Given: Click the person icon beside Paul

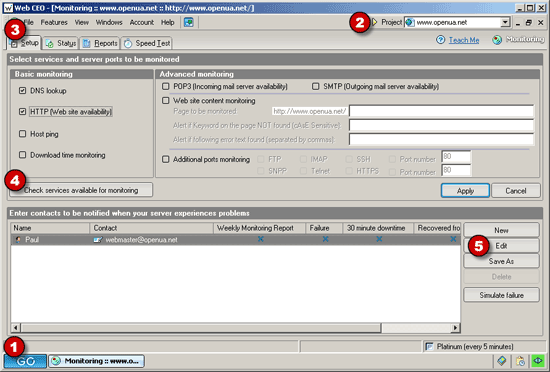Looking at the screenshot, I should pos(18,240).
